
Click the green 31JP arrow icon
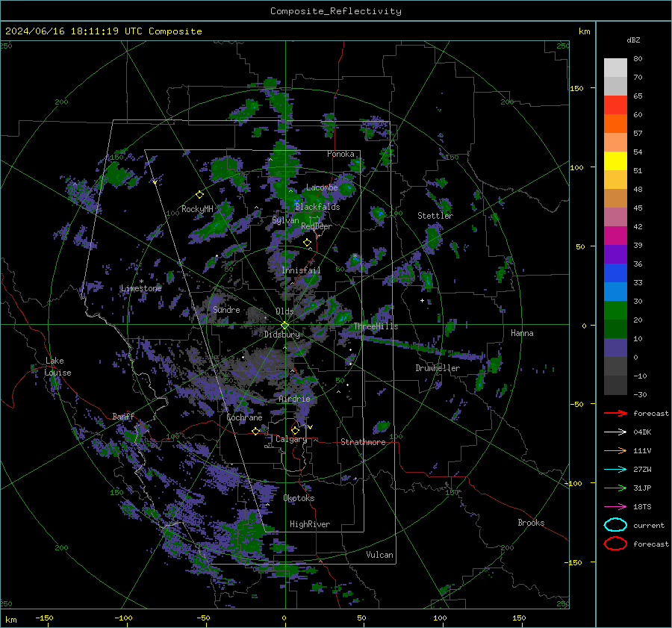(x=615, y=488)
